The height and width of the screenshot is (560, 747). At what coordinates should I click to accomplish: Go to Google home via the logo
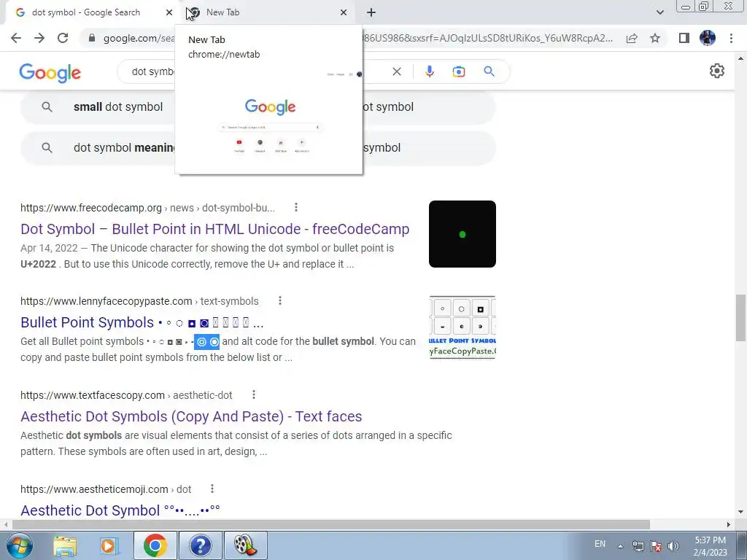[50, 73]
